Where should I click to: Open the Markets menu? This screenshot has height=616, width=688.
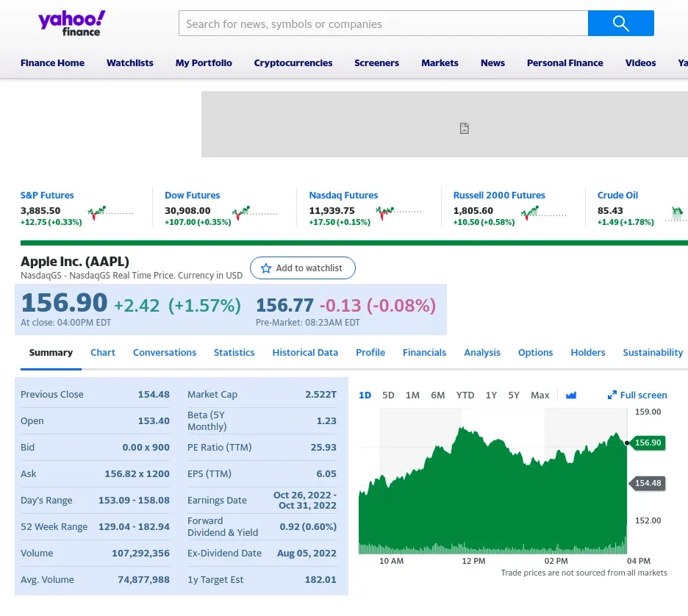[440, 62]
